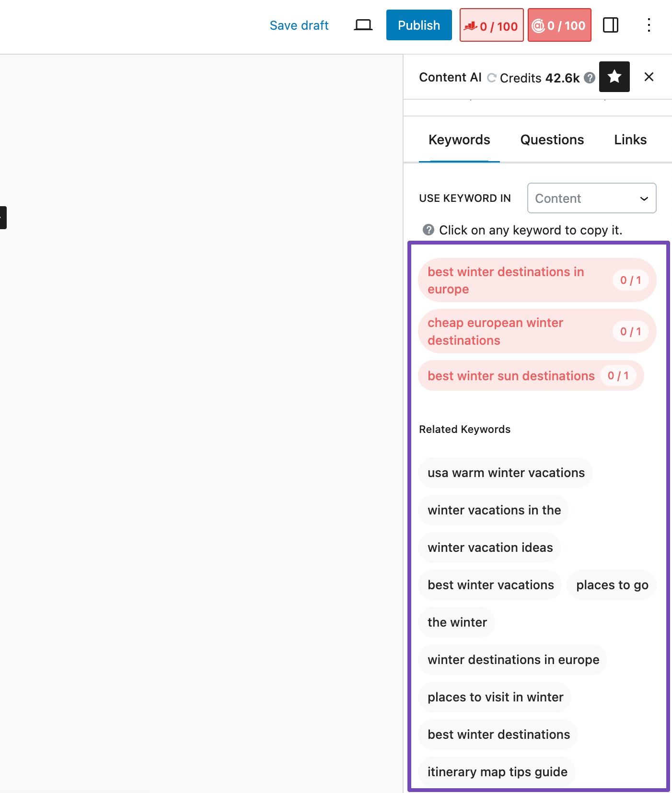Click the laptop preview icon

point(363,25)
